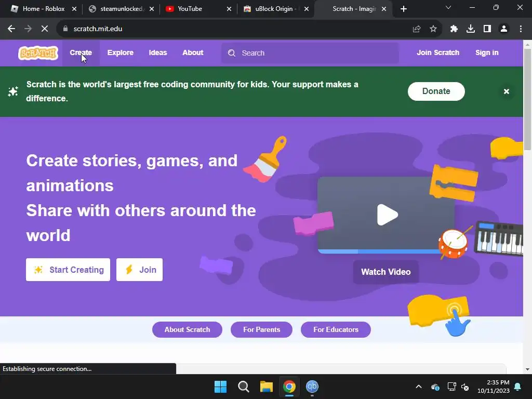Close the Home - Roblox tab
This screenshot has height=399, width=532.
74,9
